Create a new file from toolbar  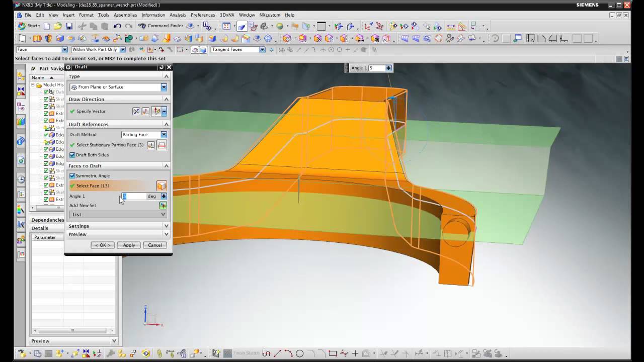click(x=47, y=26)
